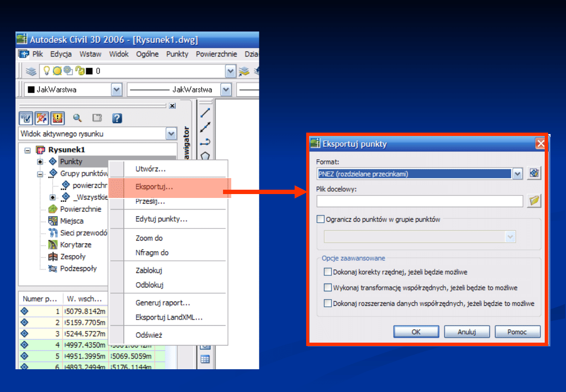566x392 pixels.
Task: Click the Table tool icon in draw toolbar
Action: pos(205,360)
